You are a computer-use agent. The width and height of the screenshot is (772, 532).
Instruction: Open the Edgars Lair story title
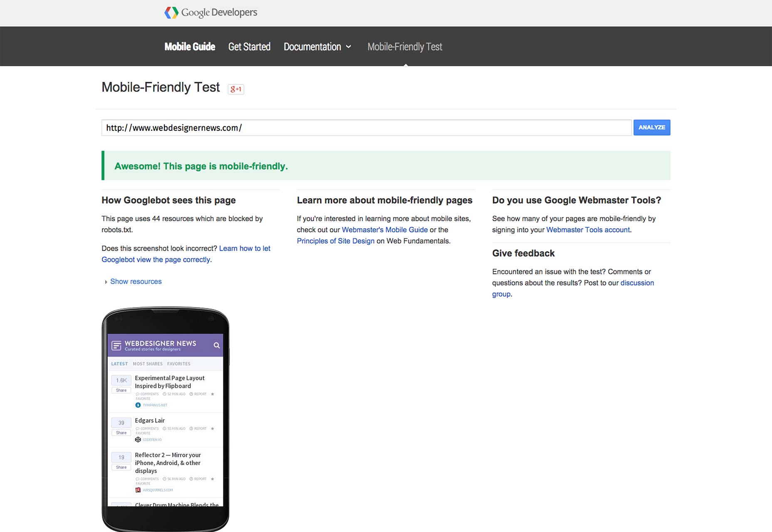[150, 421]
